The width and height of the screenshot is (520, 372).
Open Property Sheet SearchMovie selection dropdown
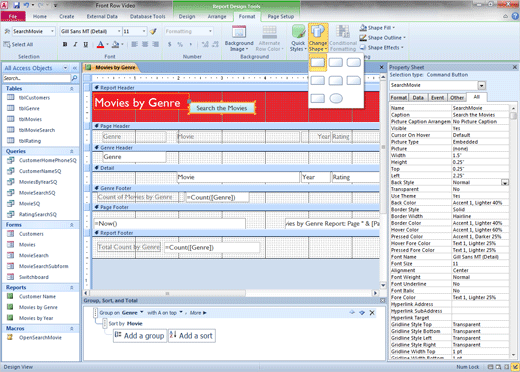(x=482, y=85)
